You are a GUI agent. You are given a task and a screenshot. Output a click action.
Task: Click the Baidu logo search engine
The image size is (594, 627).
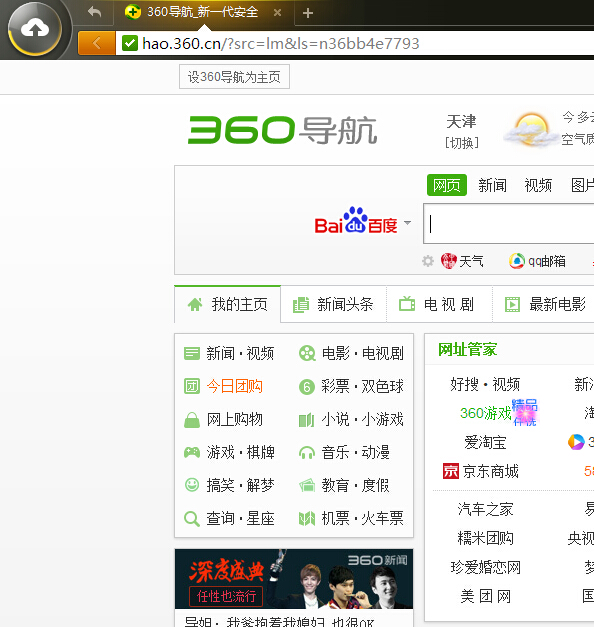(356, 221)
